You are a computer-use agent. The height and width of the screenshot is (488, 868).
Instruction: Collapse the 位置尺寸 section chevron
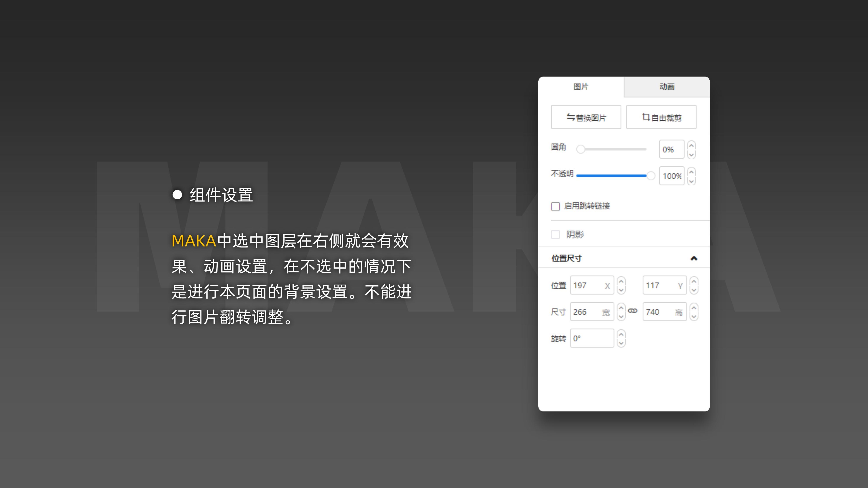[x=694, y=258]
